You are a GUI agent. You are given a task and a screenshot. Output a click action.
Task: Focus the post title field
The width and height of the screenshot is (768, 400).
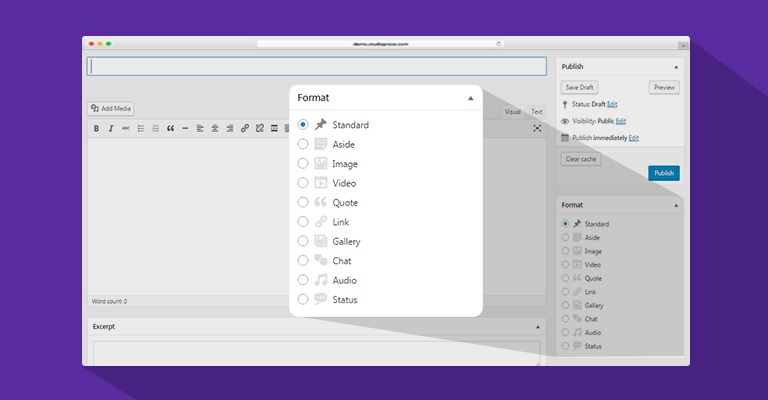pos(317,66)
